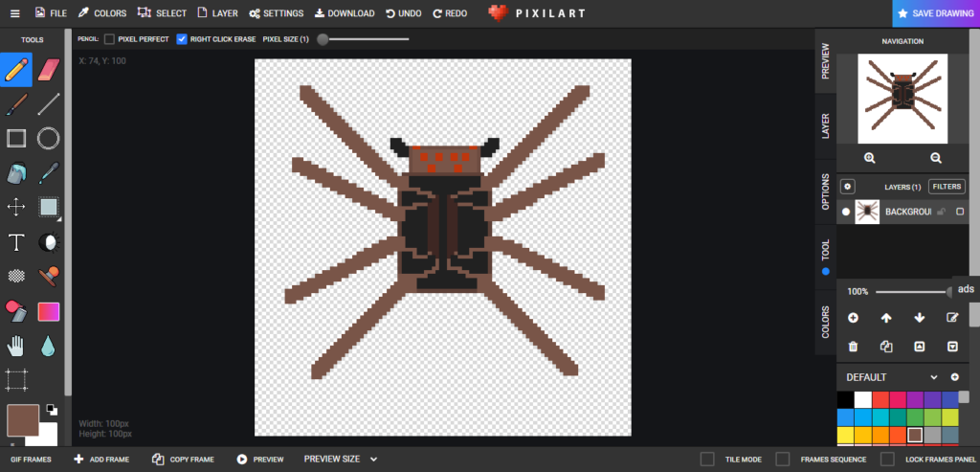Add a new layer with plus icon

point(853,318)
